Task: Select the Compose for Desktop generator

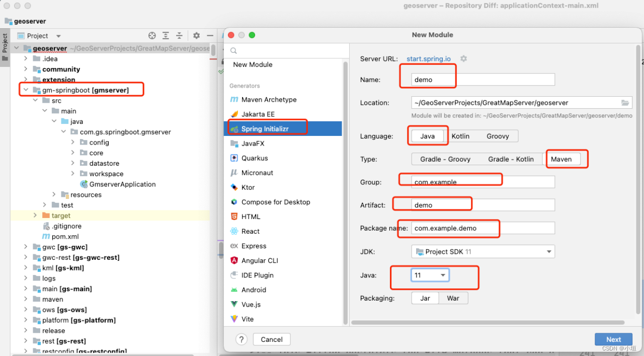Action: pos(283,202)
